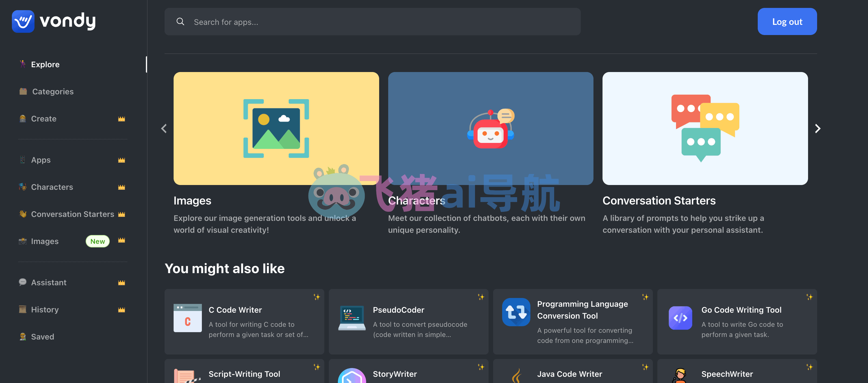Click the Search for apps field

pos(372,21)
